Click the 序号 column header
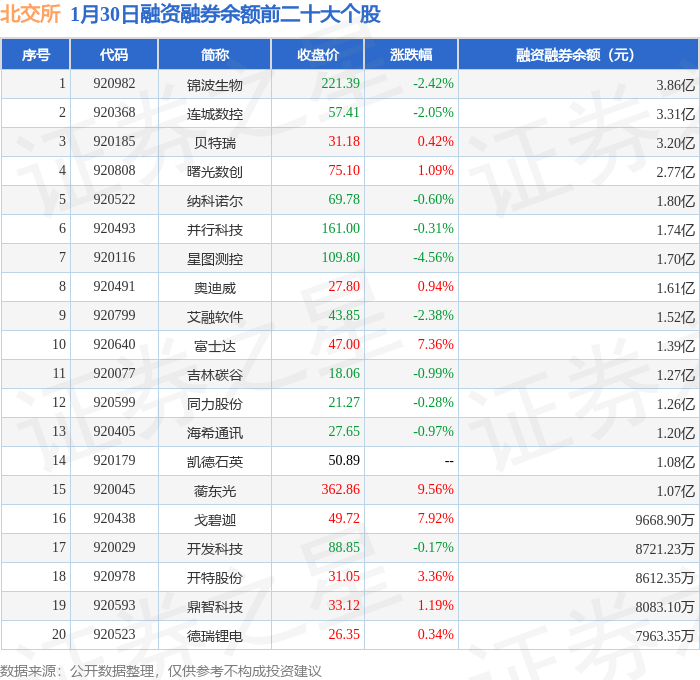The height and width of the screenshot is (680, 700). [36, 55]
